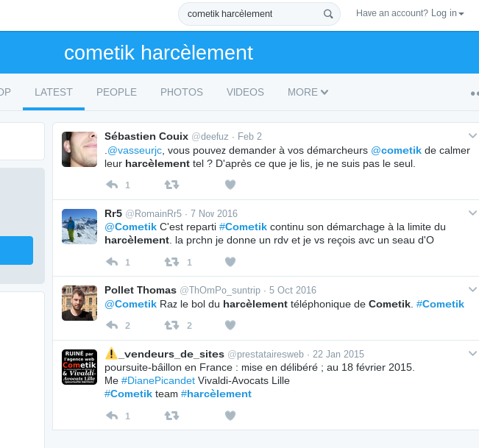Click the blue button in left sidebar
This screenshot has width=479, height=448.
coord(16,250)
